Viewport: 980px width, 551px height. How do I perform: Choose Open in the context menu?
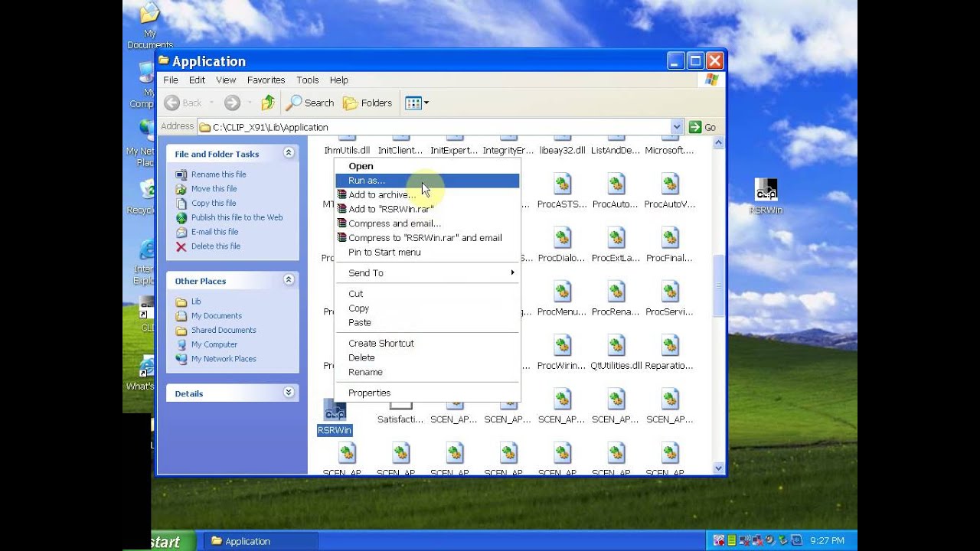(x=427, y=166)
